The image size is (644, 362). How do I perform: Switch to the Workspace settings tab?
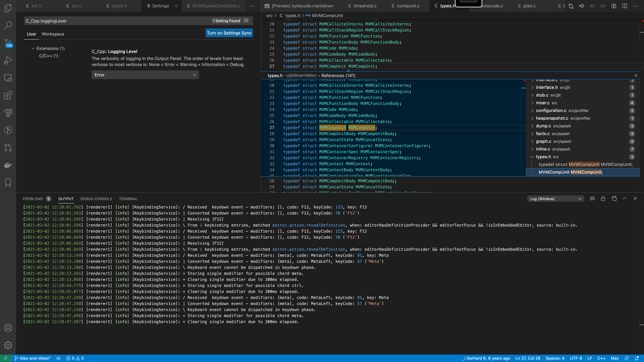53,34
